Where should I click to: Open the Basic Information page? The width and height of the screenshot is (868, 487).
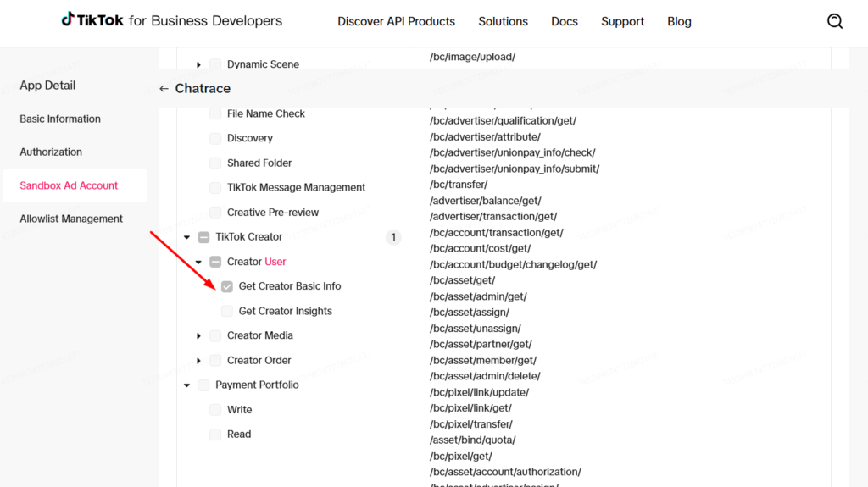(60, 119)
